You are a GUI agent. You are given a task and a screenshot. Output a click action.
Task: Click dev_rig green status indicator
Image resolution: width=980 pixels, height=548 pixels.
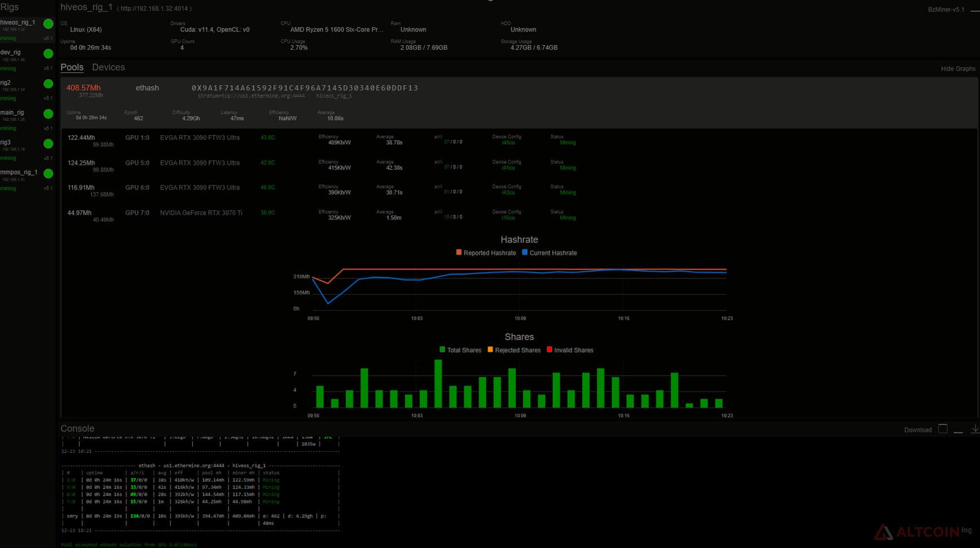pyautogui.click(x=49, y=54)
